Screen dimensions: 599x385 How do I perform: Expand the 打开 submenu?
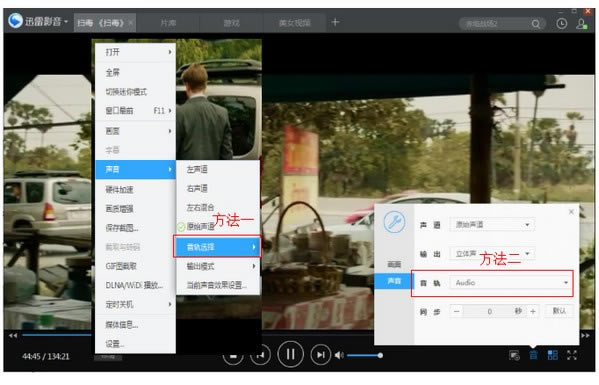[x=135, y=52]
